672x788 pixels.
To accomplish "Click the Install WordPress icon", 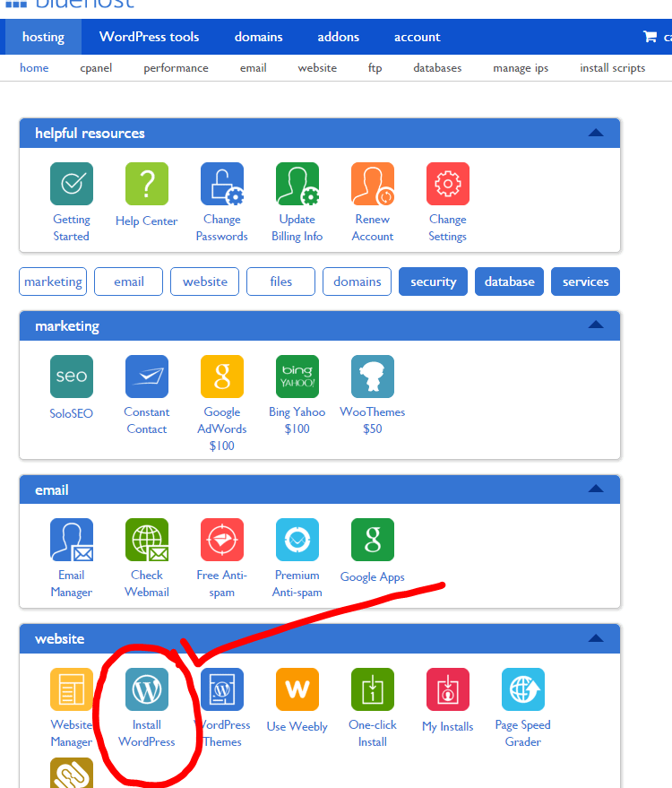I will click(147, 689).
